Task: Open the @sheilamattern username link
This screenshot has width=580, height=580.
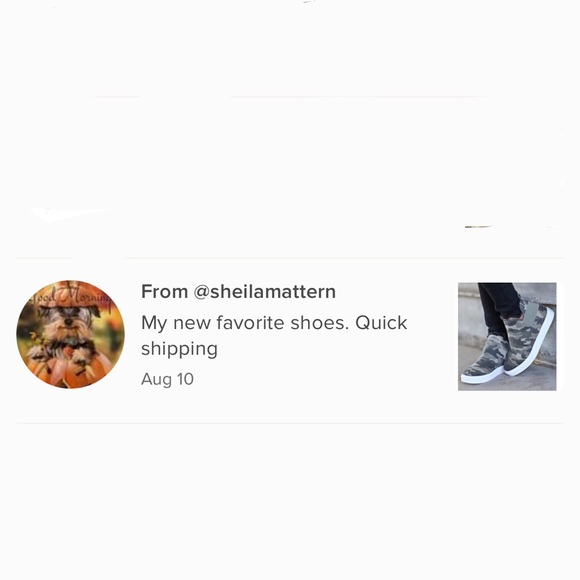Action: click(x=264, y=292)
